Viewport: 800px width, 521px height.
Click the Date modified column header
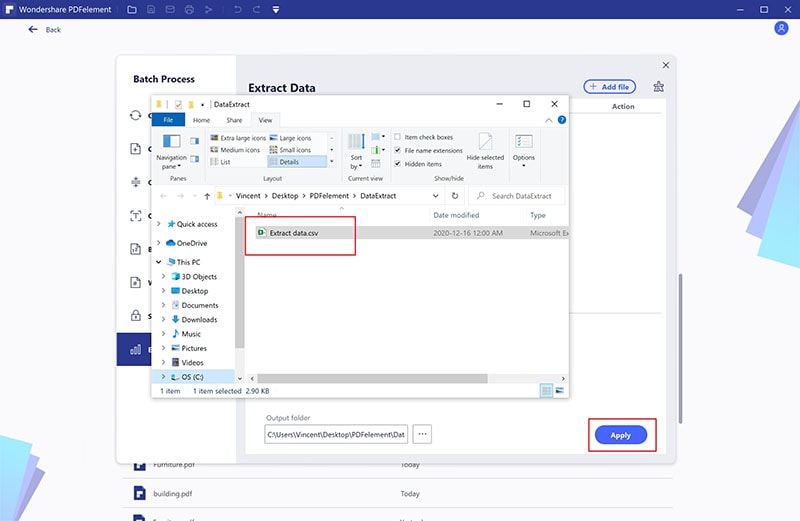456,215
